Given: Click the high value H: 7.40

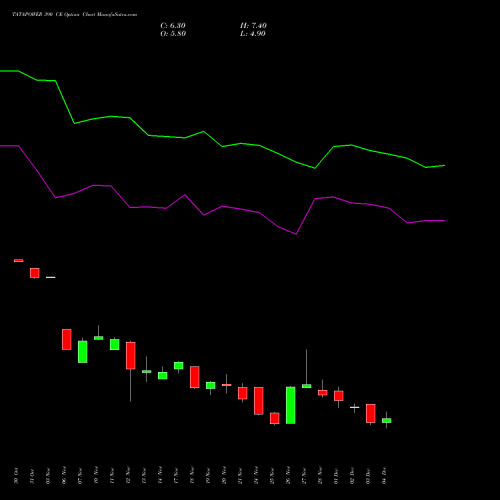Looking at the screenshot, I should pyautogui.click(x=253, y=26).
